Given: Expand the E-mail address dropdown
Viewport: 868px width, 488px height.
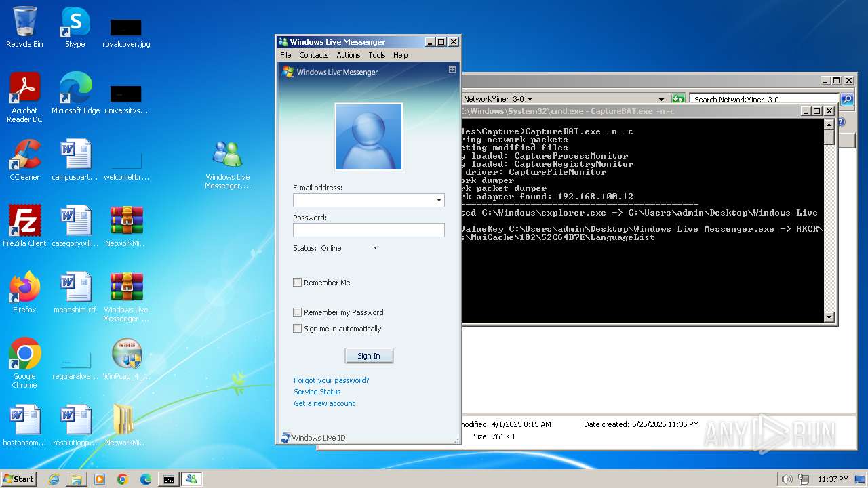Looking at the screenshot, I should click(439, 201).
